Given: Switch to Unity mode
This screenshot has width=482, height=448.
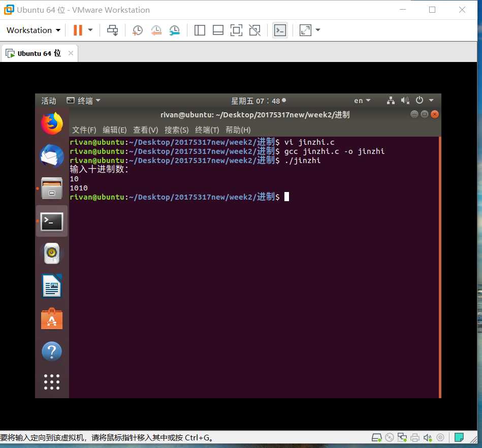Looking at the screenshot, I should 255,30.
